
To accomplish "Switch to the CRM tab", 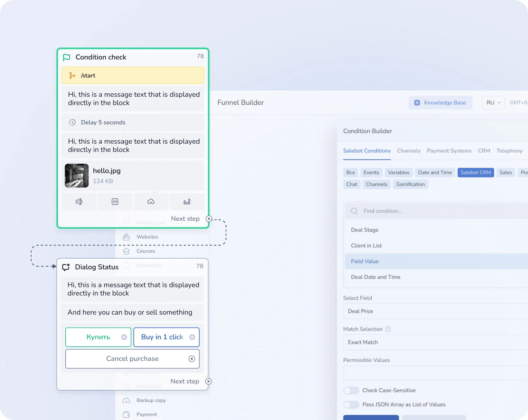I will pyautogui.click(x=484, y=151).
